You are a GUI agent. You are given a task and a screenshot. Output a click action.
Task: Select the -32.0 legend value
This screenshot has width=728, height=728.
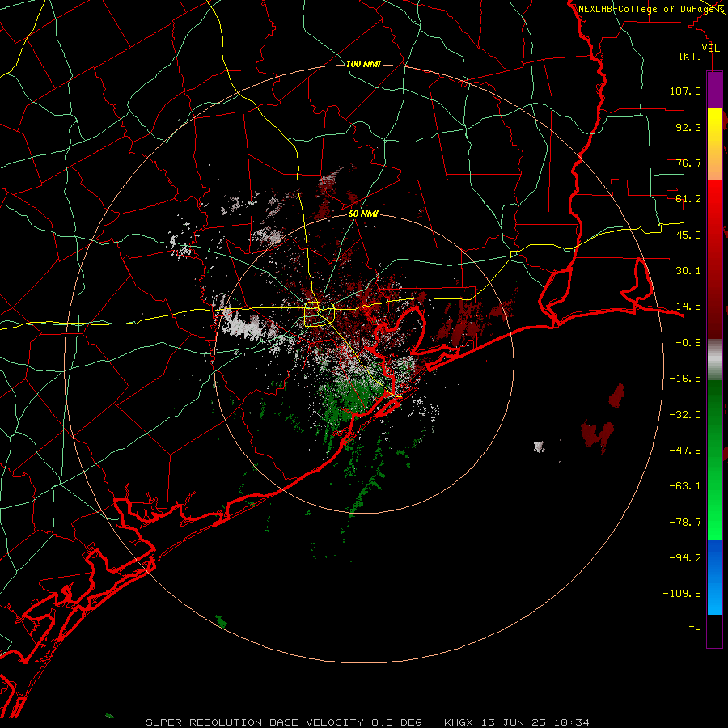tap(685, 415)
